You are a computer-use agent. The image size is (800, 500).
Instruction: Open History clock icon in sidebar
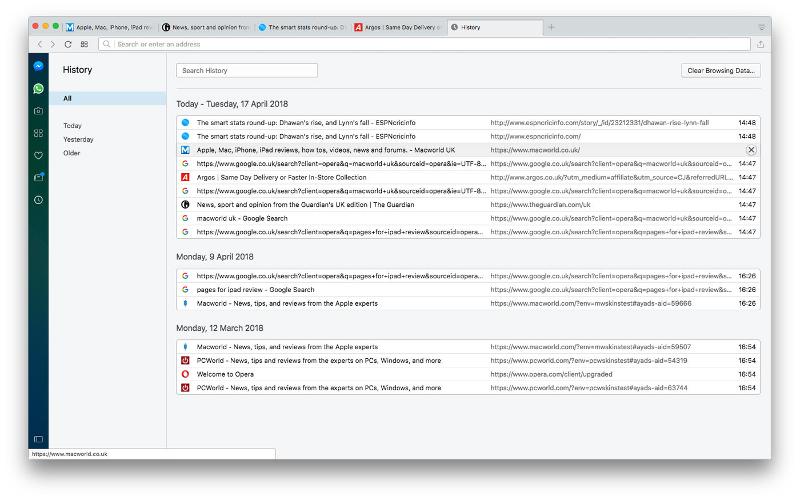pos(38,200)
